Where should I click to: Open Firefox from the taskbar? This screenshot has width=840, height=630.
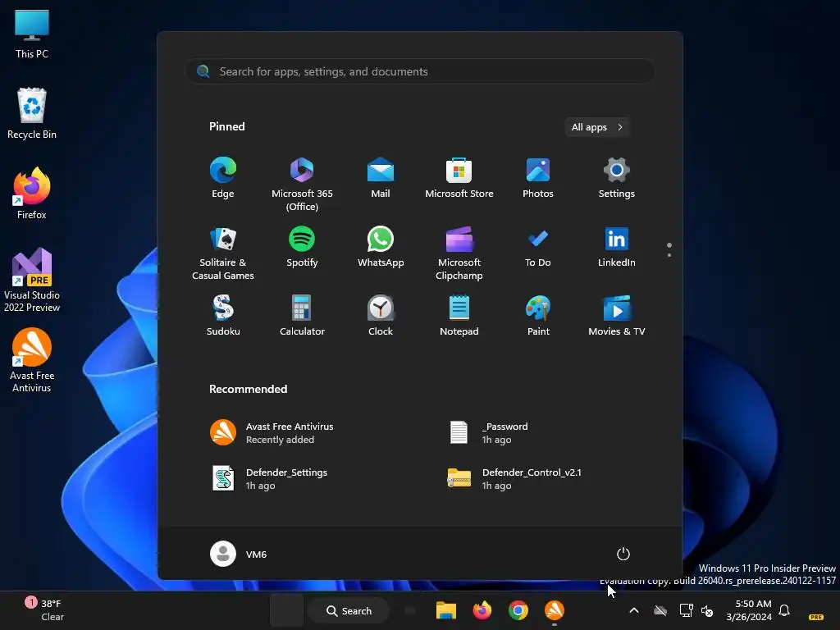pyautogui.click(x=482, y=610)
